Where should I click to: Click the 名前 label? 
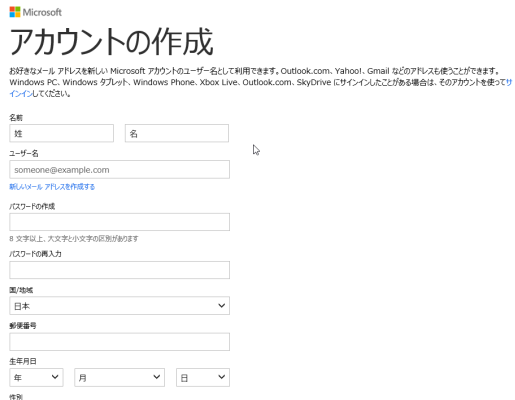pos(16,117)
